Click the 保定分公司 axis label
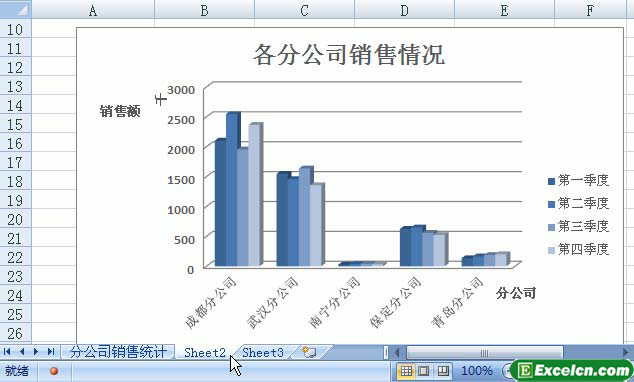The height and width of the screenshot is (382, 634). (x=395, y=303)
